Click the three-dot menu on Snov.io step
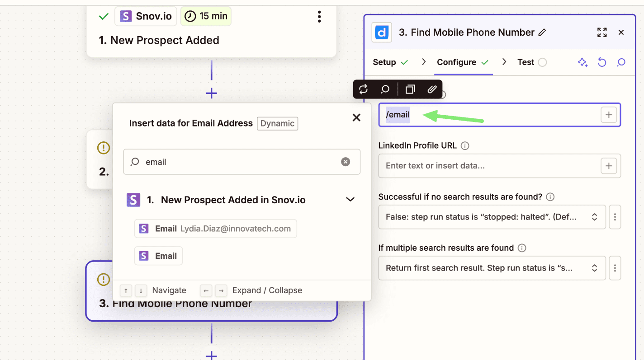The image size is (644, 360). click(x=319, y=17)
